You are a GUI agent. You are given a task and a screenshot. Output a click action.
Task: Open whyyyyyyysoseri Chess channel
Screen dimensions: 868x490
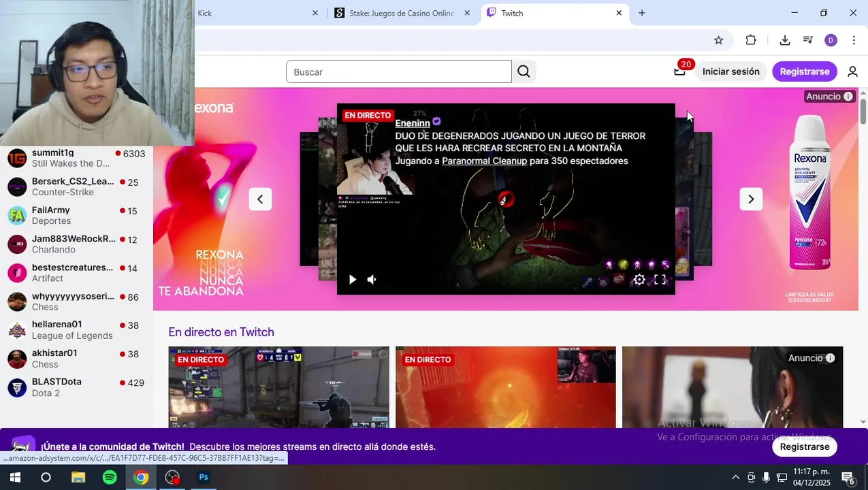[x=76, y=301]
